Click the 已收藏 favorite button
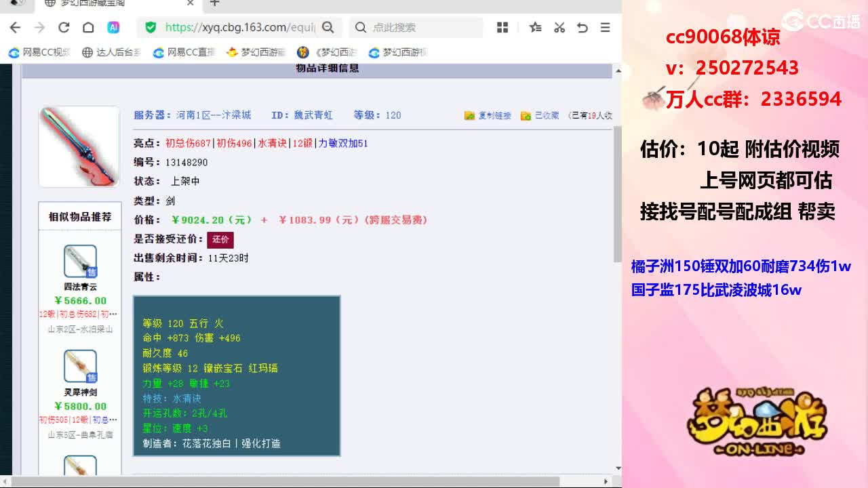This screenshot has height=488, width=868. [540, 116]
